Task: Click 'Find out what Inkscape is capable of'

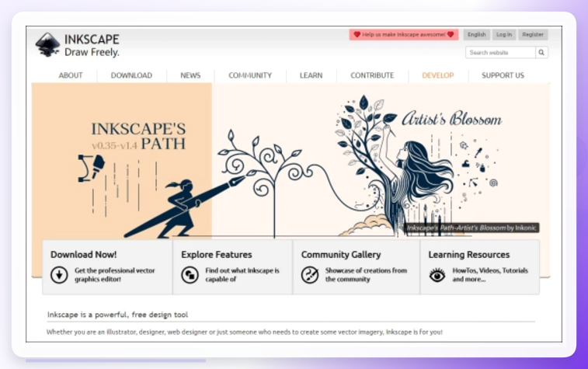Action: [x=242, y=275]
